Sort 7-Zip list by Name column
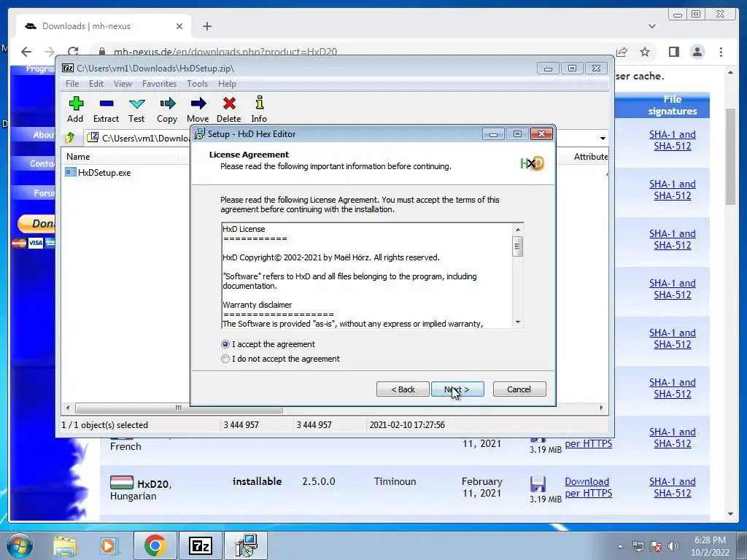The width and height of the screenshot is (747, 560). (x=120, y=157)
